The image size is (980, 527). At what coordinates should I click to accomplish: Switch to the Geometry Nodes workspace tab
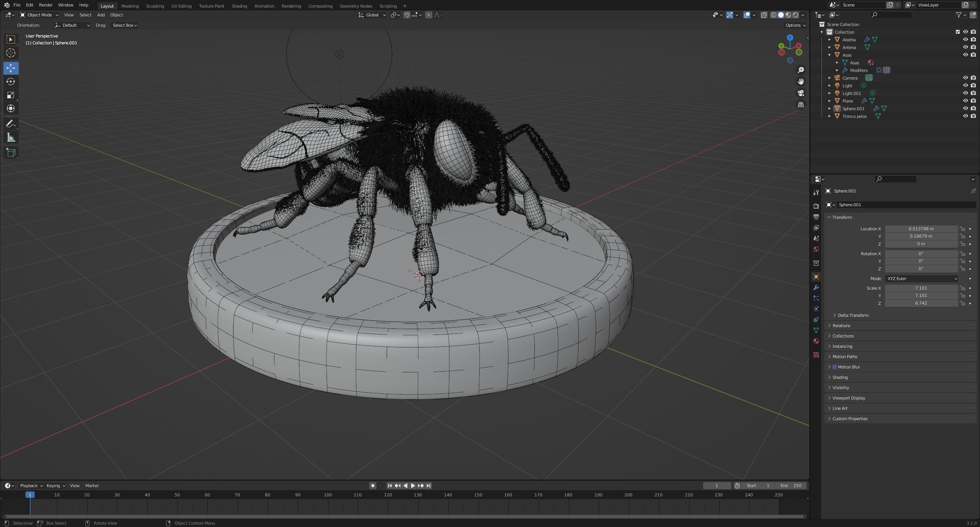[356, 6]
